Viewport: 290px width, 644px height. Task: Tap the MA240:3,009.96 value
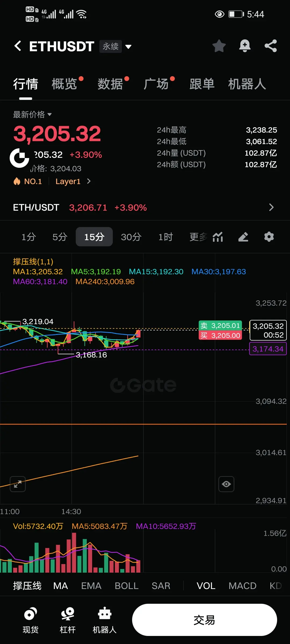(105, 281)
